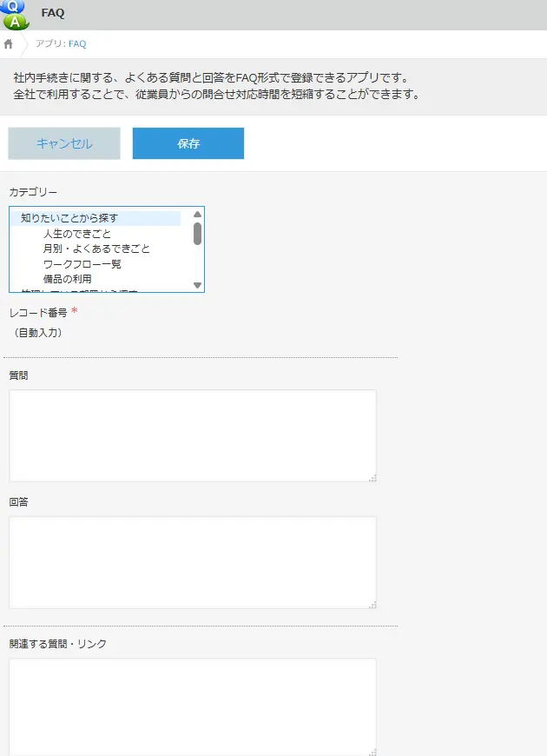This screenshot has height=756, width=547.
Task: Click category list scroll-down arrow
Action: click(x=197, y=285)
